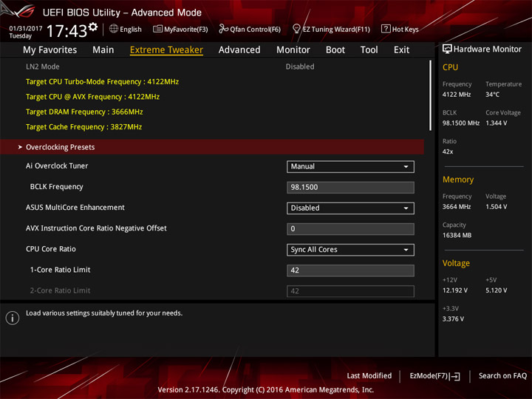Edit AVX Instruction Core Ratio Negative Offset field
Image resolution: width=532 pixels, height=399 pixels.
pos(350,228)
